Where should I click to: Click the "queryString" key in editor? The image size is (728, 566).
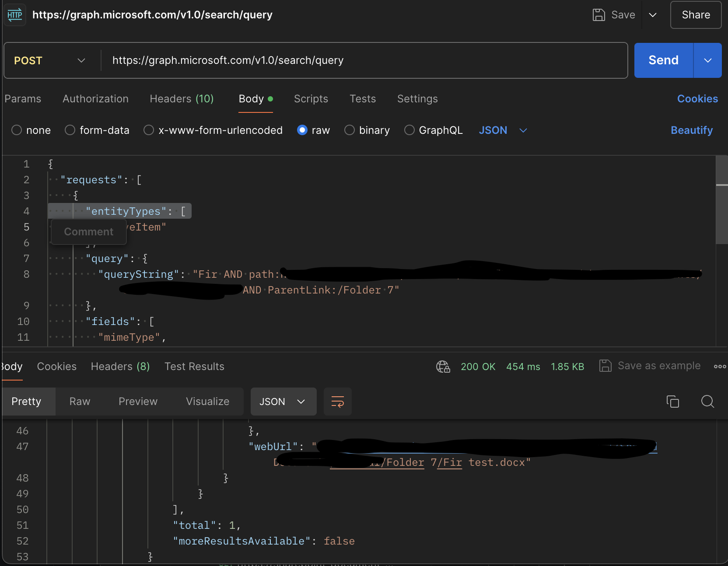tap(139, 274)
